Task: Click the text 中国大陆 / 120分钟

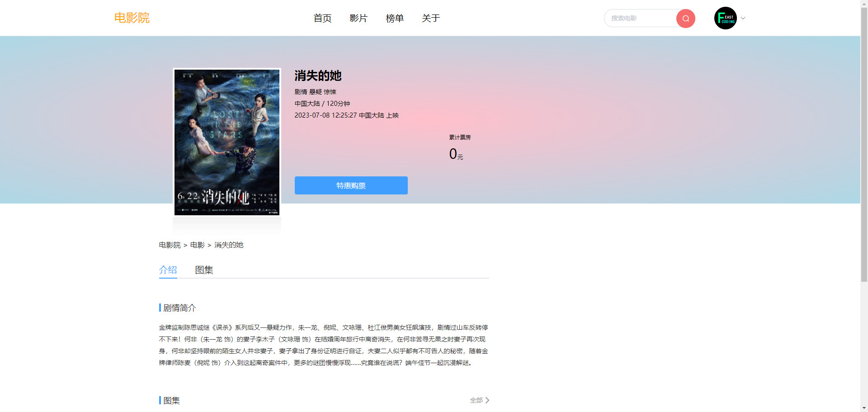Action: 322,104
